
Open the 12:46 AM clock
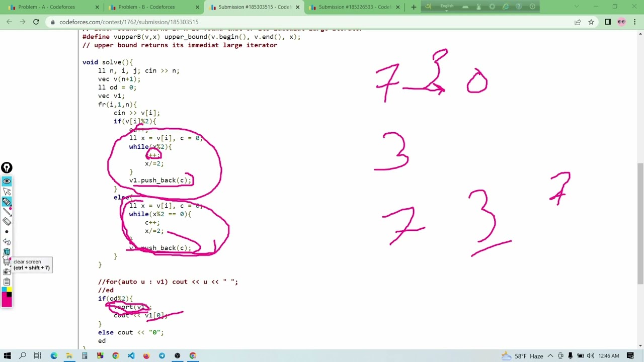click(x=609, y=356)
